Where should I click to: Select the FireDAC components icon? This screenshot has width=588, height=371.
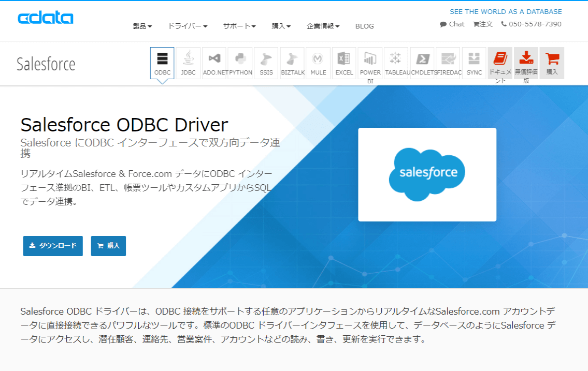click(x=448, y=63)
